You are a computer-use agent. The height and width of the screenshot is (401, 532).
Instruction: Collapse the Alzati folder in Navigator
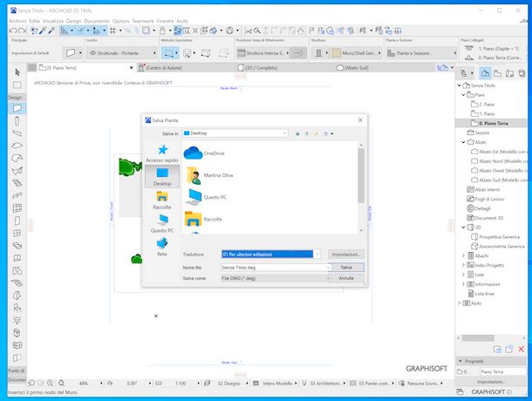click(x=463, y=142)
